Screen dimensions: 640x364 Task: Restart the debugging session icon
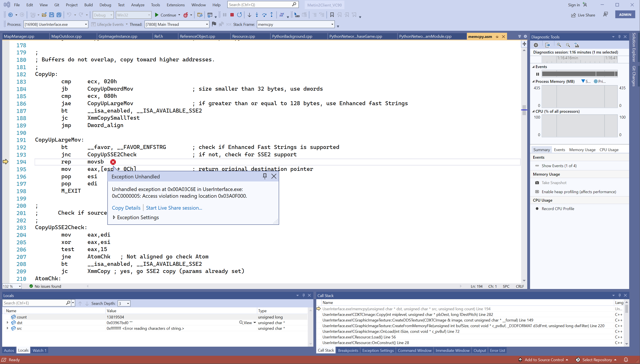pyautogui.click(x=239, y=15)
